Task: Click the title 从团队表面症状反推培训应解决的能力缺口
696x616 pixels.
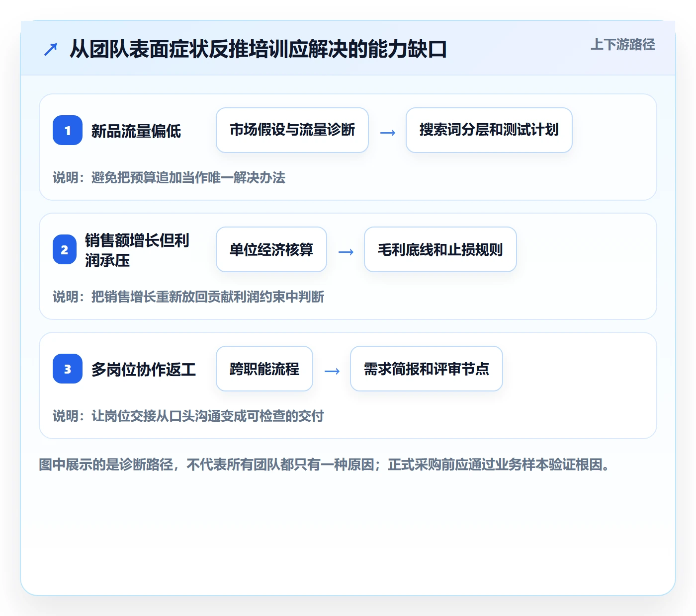Action: (258, 49)
